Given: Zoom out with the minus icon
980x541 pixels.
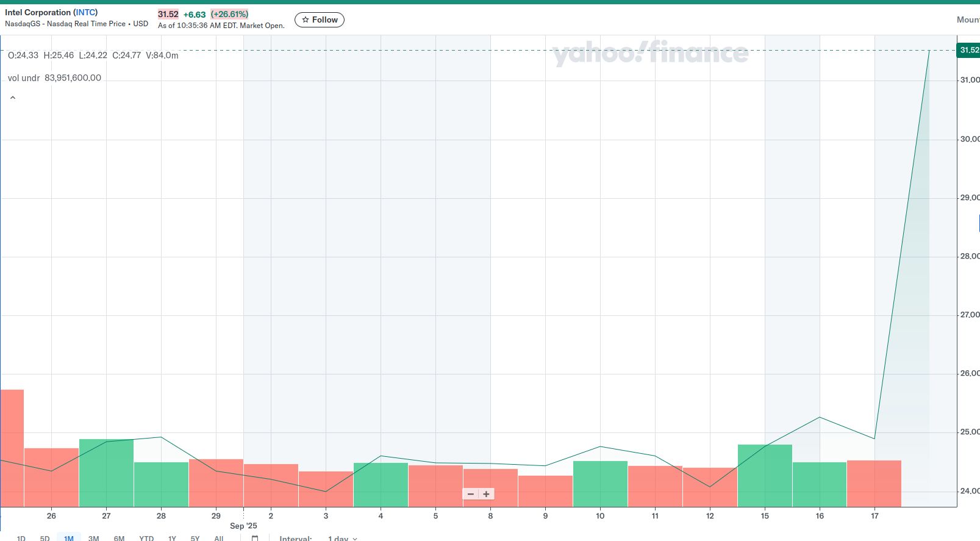Looking at the screenshot, I should click(470, 494).
